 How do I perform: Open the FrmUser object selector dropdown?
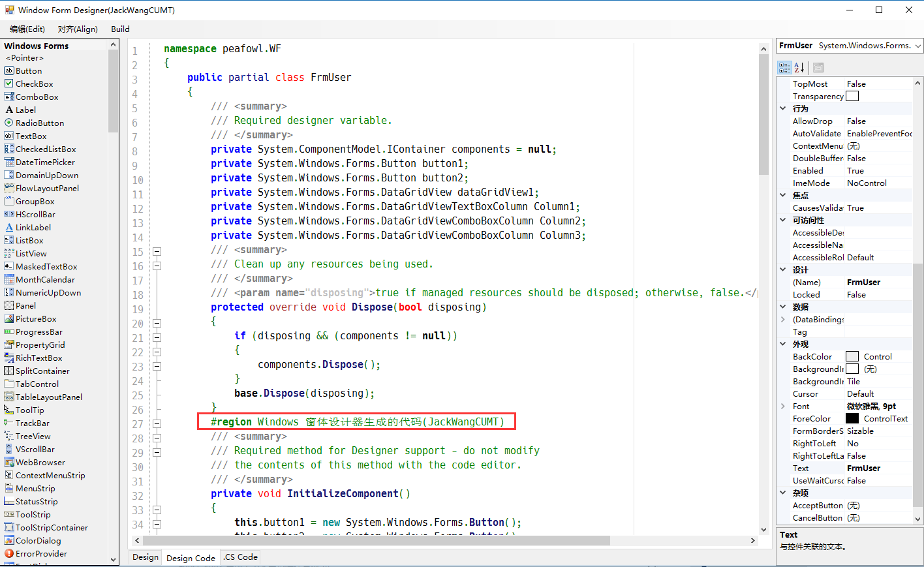pyautogui.click(x=917, y=46)
